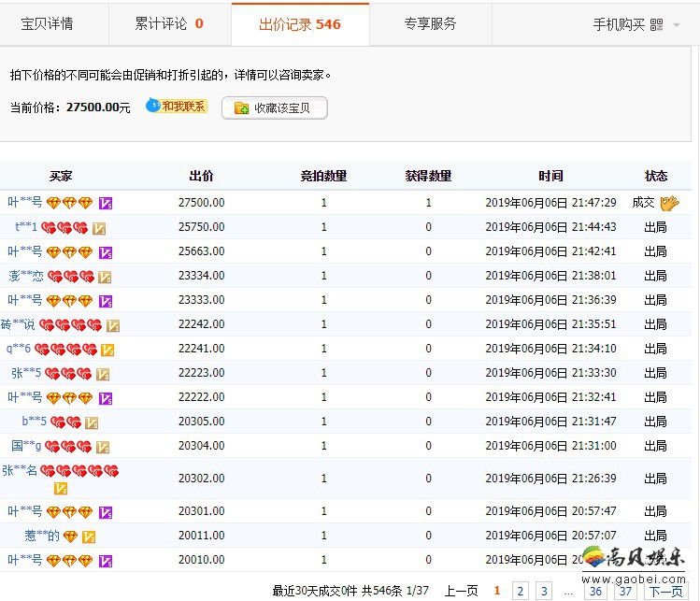Expand the 手机购买 dropdown arrow
This screenshot has width=700, height=601.
677,25
